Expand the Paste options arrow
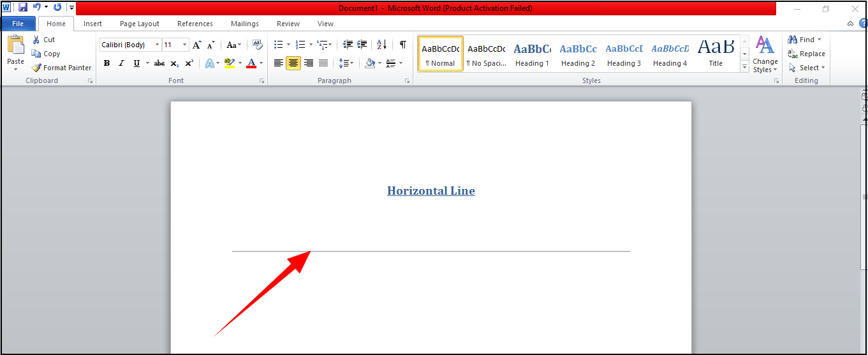 pos(16,69)
